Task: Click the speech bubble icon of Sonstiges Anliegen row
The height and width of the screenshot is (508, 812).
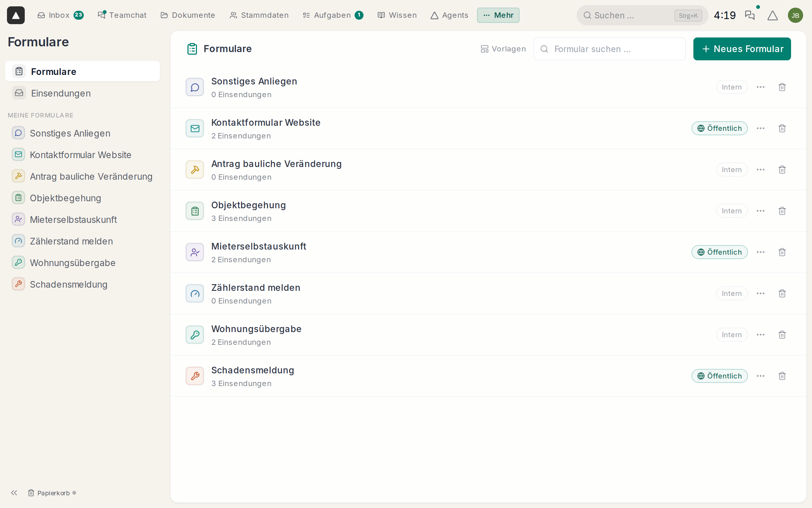Action: [x=195, y=87]
